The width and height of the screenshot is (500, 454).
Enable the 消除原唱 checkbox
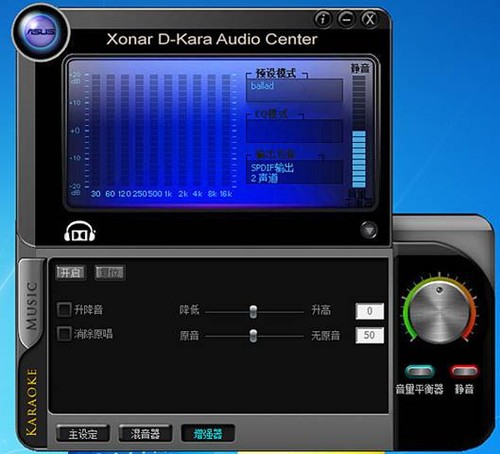coord(64,334)
